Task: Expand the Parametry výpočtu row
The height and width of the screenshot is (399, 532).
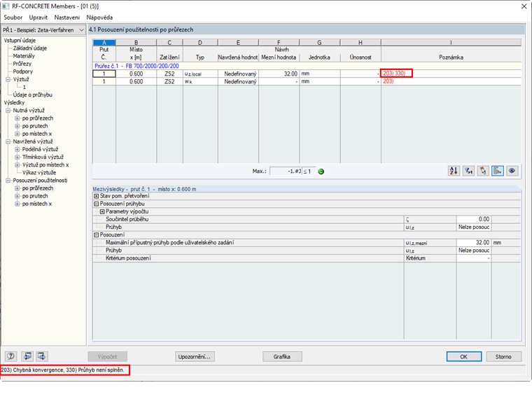Action: click(x=102, y=211)
